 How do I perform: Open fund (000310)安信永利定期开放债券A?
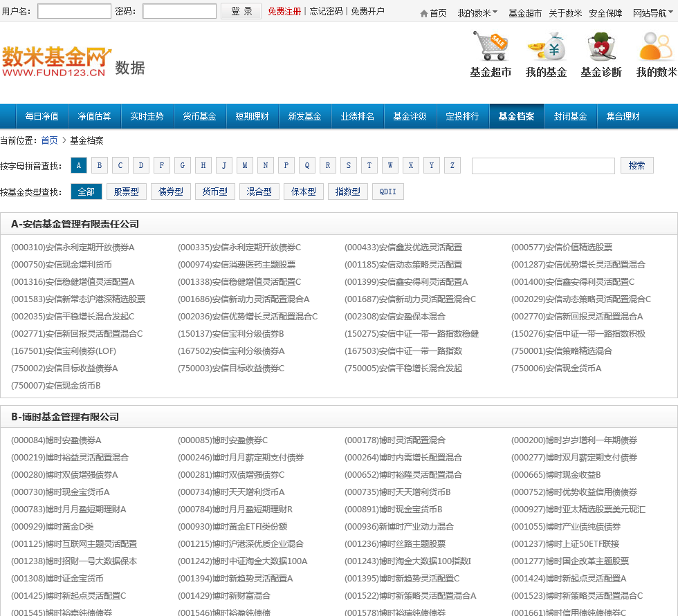coord(73,248)
